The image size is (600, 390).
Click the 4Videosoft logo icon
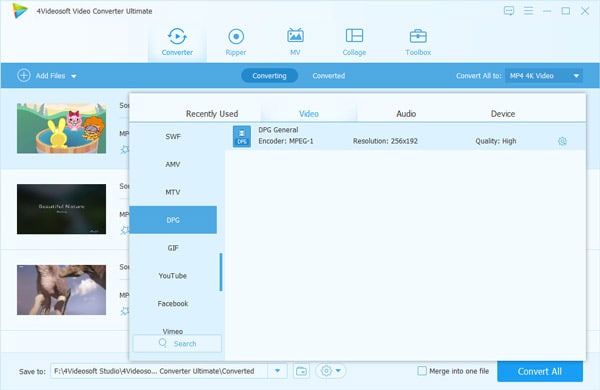[x=20, y=11]
